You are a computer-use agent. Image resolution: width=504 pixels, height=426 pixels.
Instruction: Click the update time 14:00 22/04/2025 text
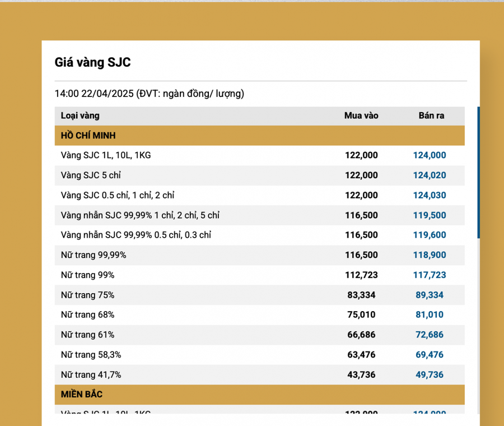[x=94, y=94]
